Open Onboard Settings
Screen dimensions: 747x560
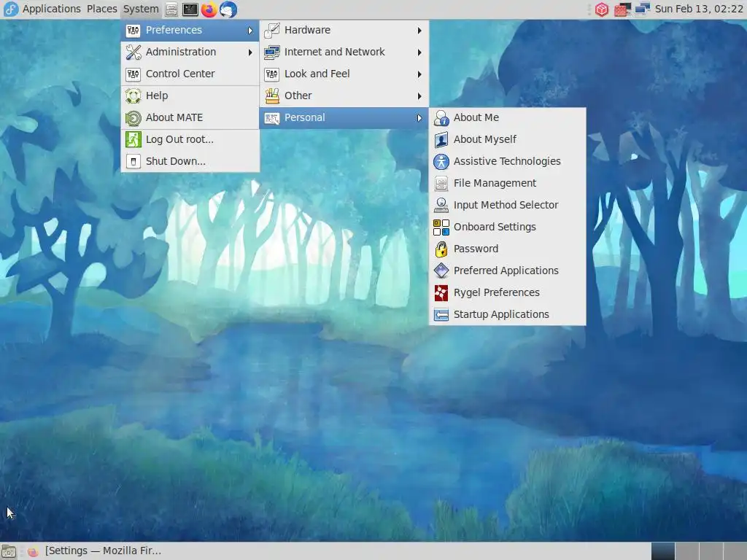click(x=508, y=227)
